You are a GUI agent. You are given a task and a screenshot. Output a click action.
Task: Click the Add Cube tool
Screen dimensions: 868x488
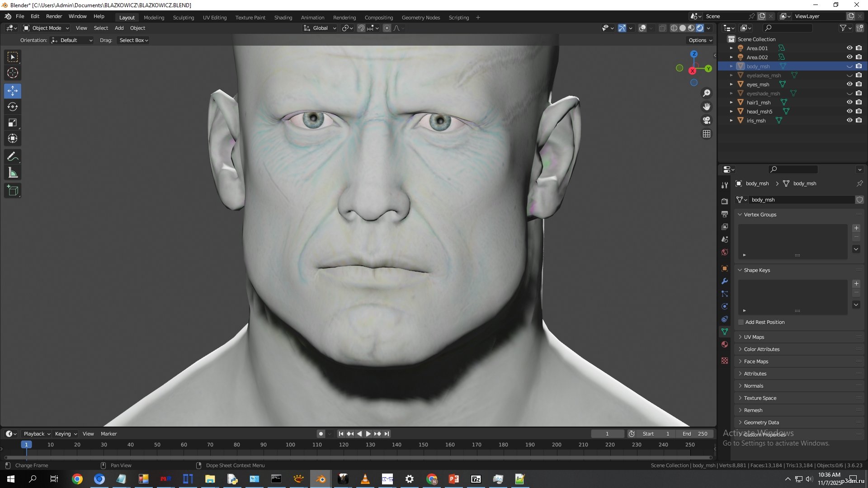point(13,191)
